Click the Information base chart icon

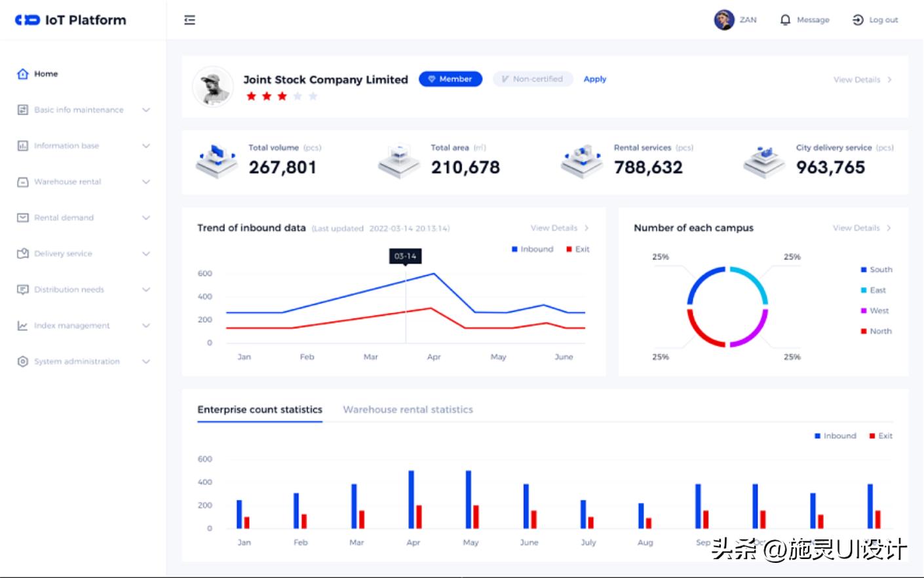[x=23, y=145]
